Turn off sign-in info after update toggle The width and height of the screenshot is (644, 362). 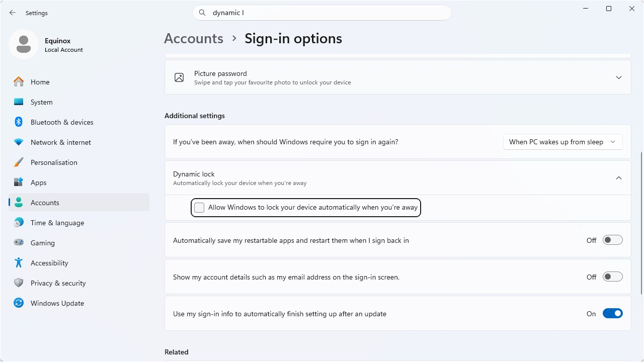pos(613,314)
